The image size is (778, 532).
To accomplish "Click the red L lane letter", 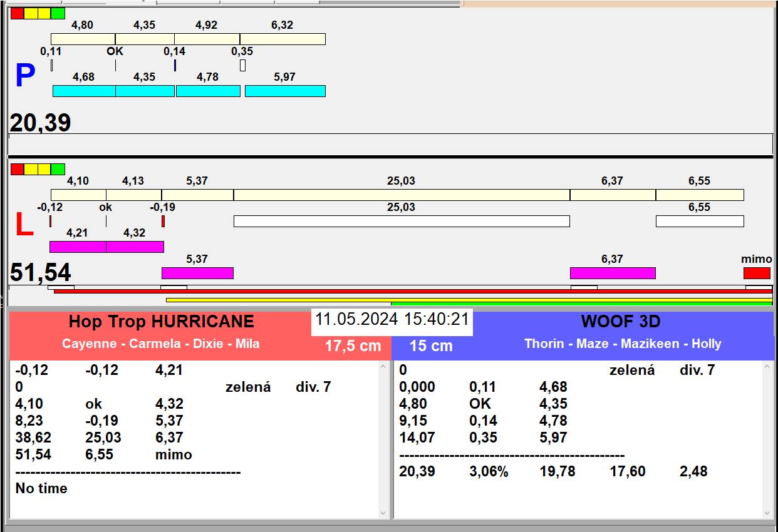I will 24,225.
